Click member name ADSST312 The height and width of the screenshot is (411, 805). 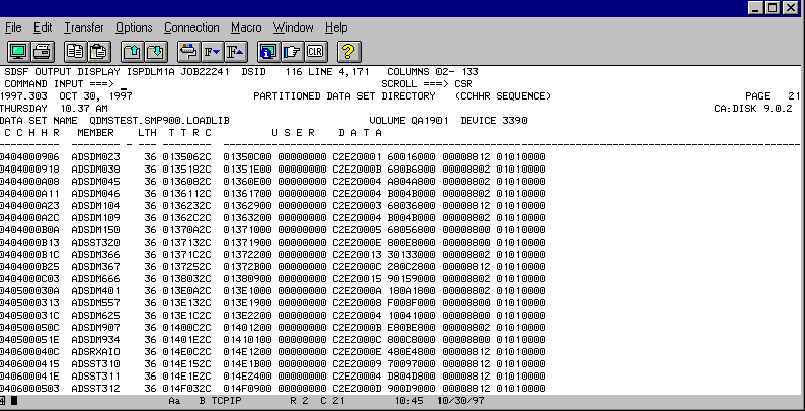click(96, 388)
